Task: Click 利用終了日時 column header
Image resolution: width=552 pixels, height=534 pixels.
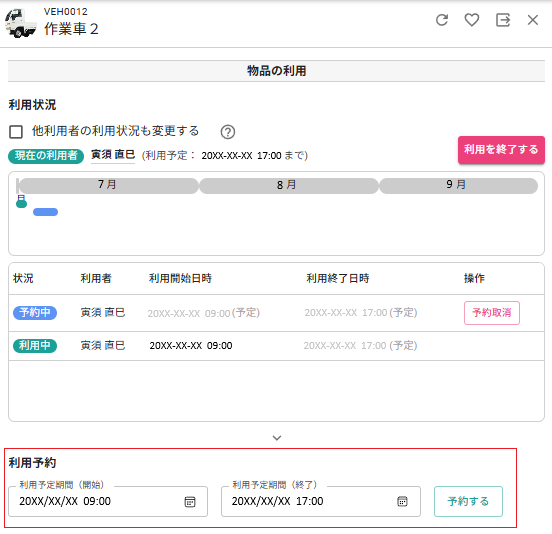Action: [x=338, y=278]
